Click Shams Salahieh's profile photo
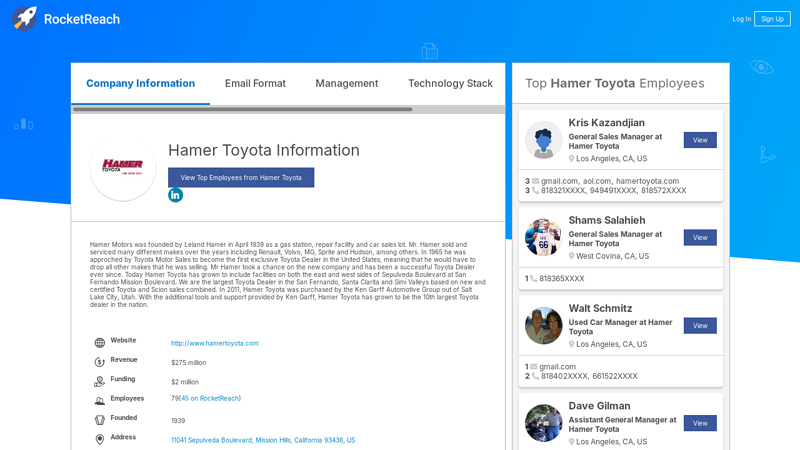This screenshot has height=450, width=800. (543, 237)
